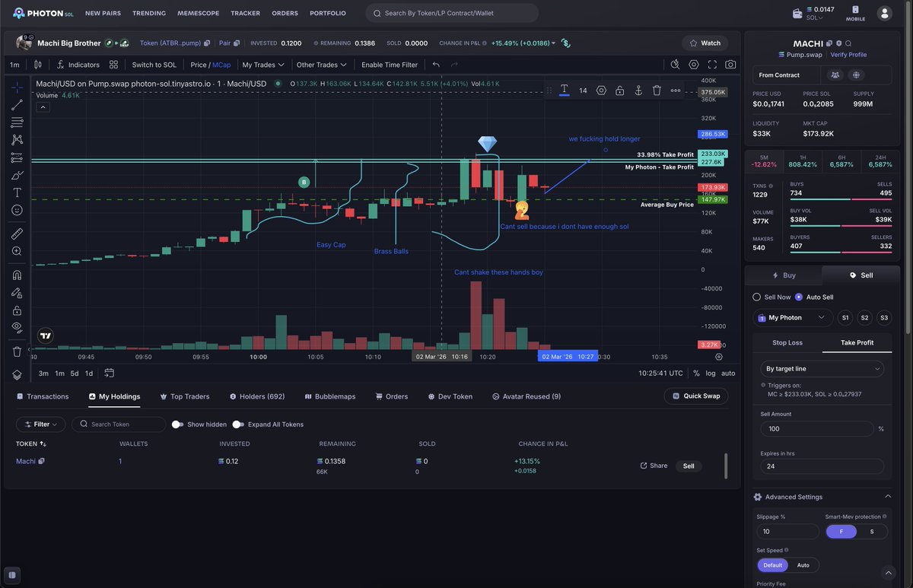Click Sell button in Machi row

[x=689, y=466]
